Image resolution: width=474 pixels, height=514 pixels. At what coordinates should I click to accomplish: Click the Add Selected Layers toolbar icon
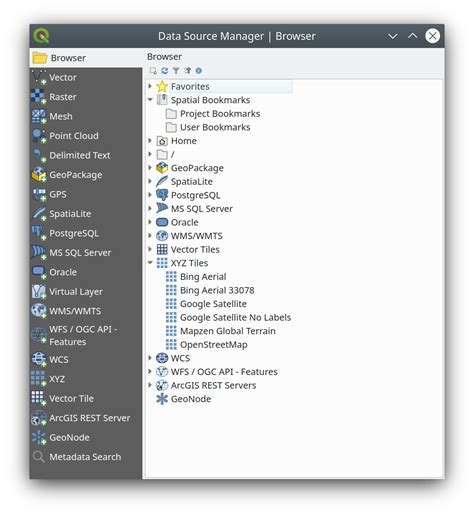click(153, 71)
